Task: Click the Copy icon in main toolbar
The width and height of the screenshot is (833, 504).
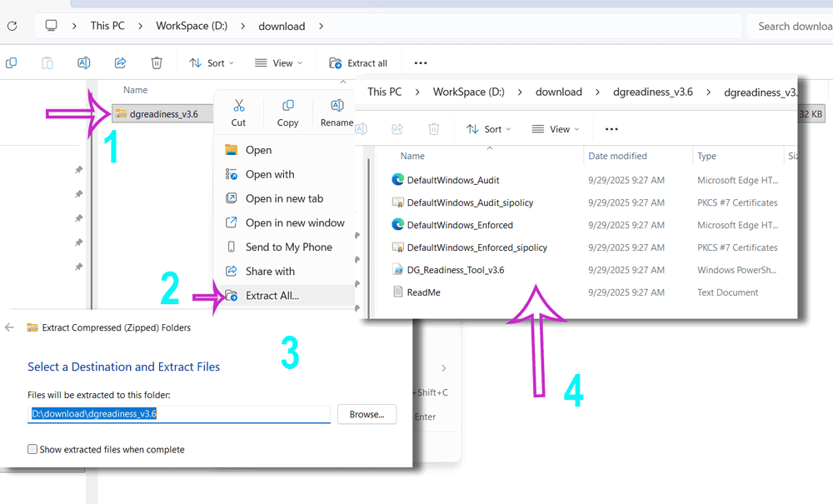Action: coord(11,62)
